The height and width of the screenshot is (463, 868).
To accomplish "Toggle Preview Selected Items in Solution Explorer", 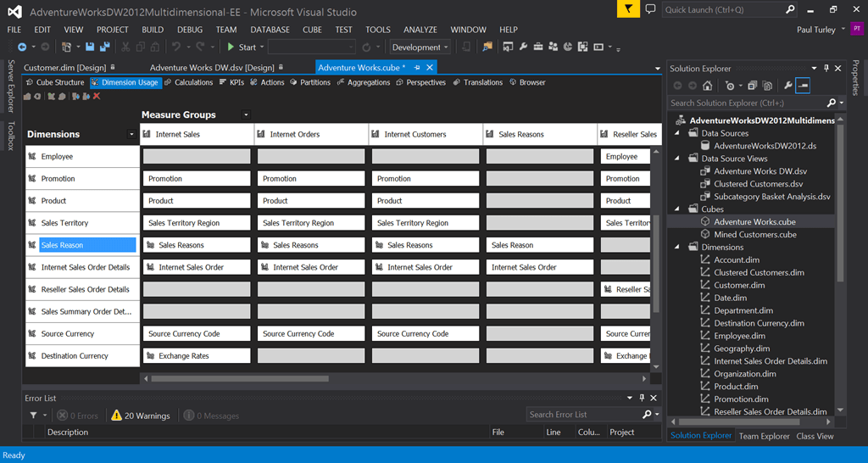I will [x=804, y=86].
